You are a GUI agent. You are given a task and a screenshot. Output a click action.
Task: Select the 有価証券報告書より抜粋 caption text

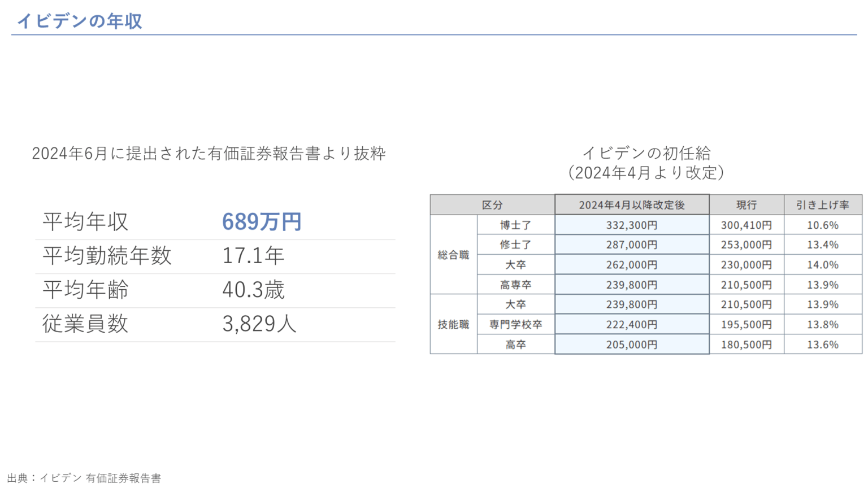pos(296,153)
